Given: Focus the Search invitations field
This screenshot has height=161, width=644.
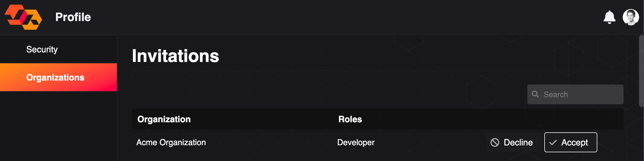Looking at the screenshot, I should pyautogui.click(x=575, y=94).
